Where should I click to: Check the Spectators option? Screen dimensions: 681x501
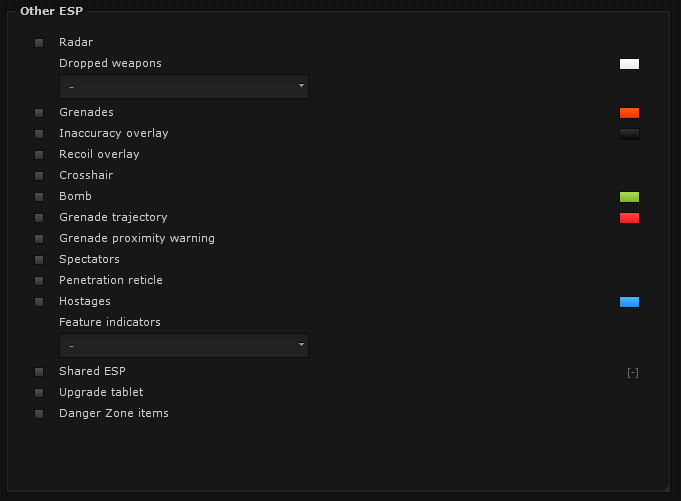point(39,260)
